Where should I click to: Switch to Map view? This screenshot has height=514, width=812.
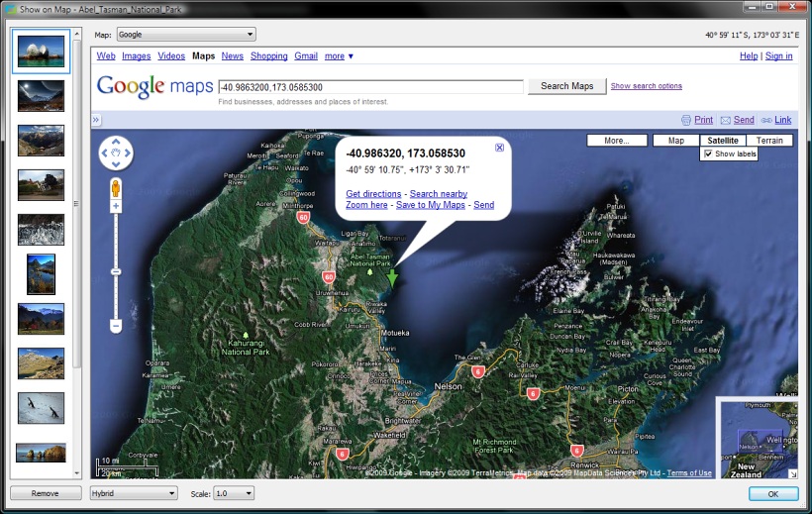(675, 141)
